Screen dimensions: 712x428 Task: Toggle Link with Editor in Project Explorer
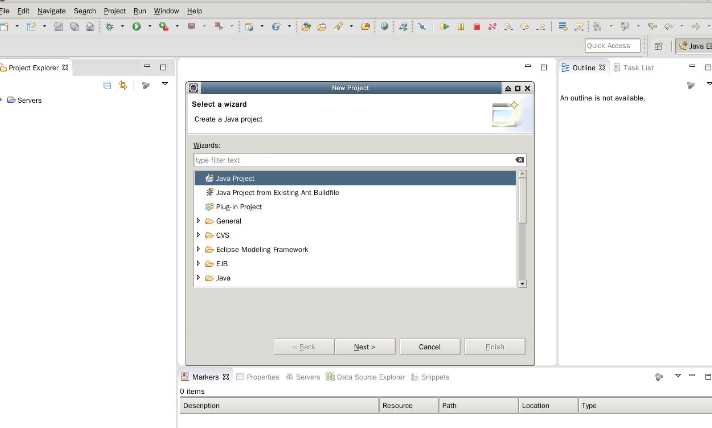(123, 85)
